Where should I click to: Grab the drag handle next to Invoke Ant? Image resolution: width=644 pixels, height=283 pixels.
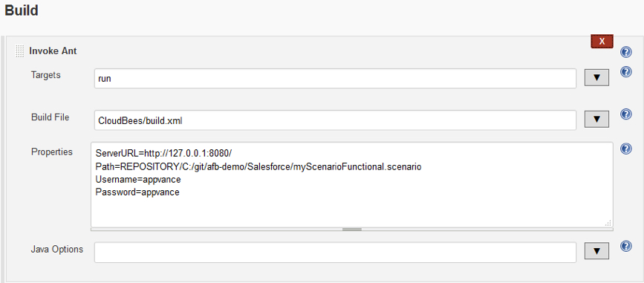pos(20,51)
